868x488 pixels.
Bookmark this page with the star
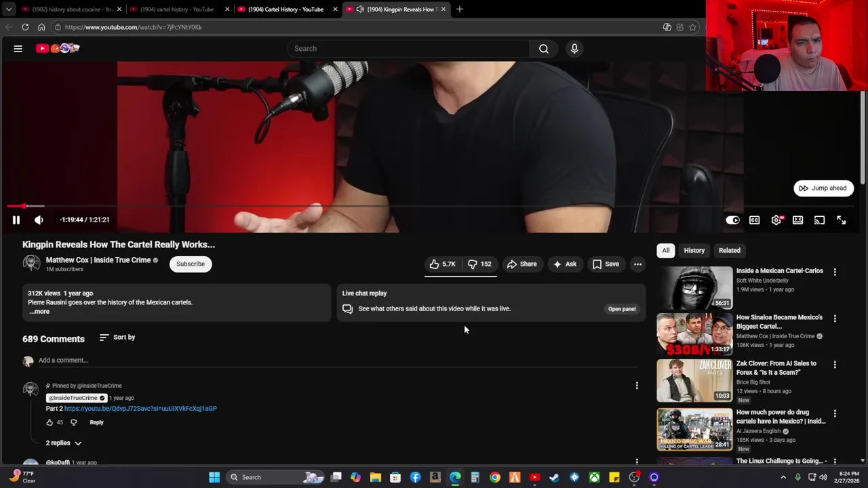coord(692,27)
